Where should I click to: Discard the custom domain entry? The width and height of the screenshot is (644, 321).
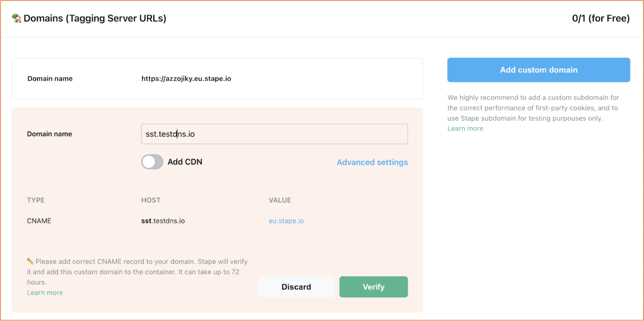[x=296, y=287]
